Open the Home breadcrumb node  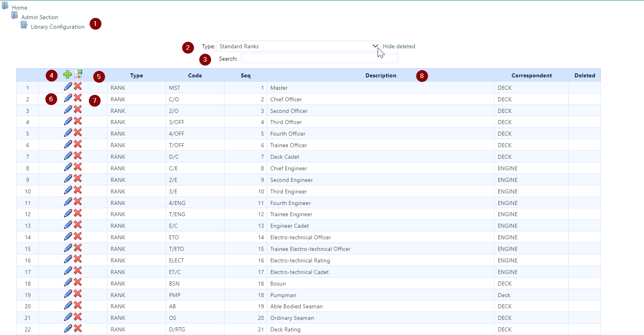pos(20,8)
